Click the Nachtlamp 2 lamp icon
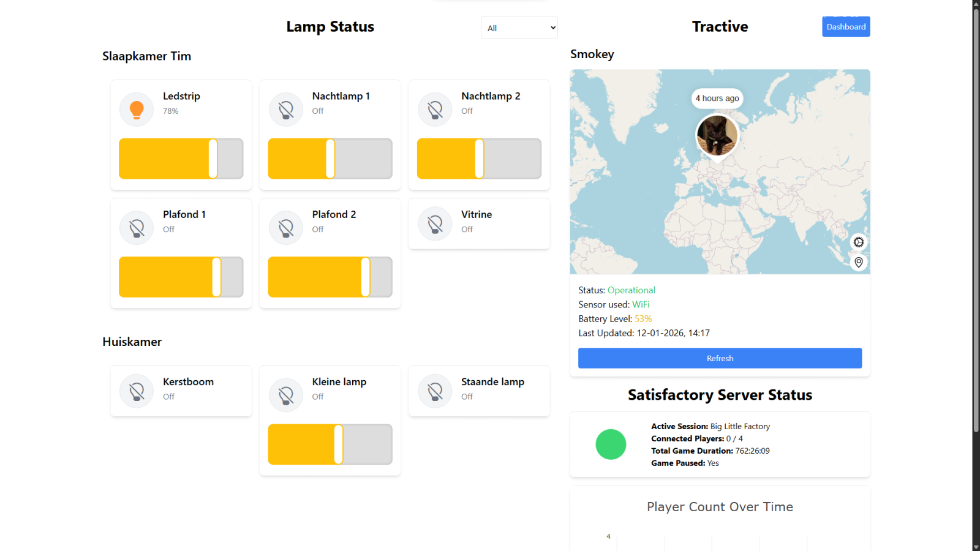 pos(435,109)
